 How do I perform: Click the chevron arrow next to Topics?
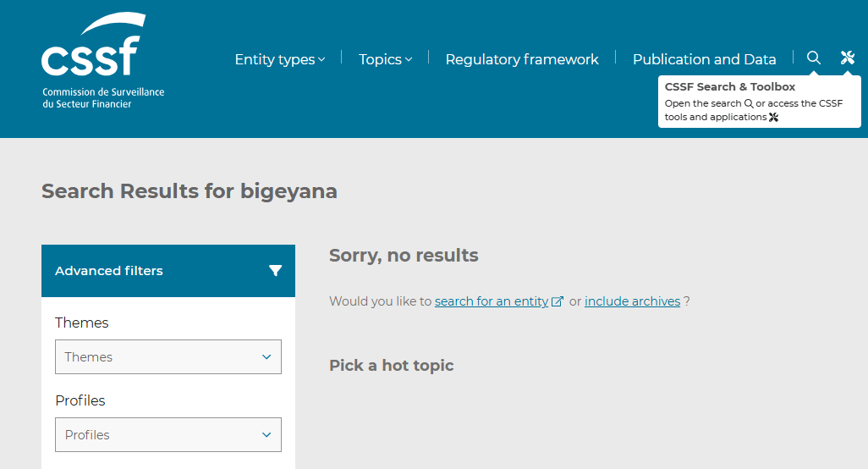[x=409, y=60]
